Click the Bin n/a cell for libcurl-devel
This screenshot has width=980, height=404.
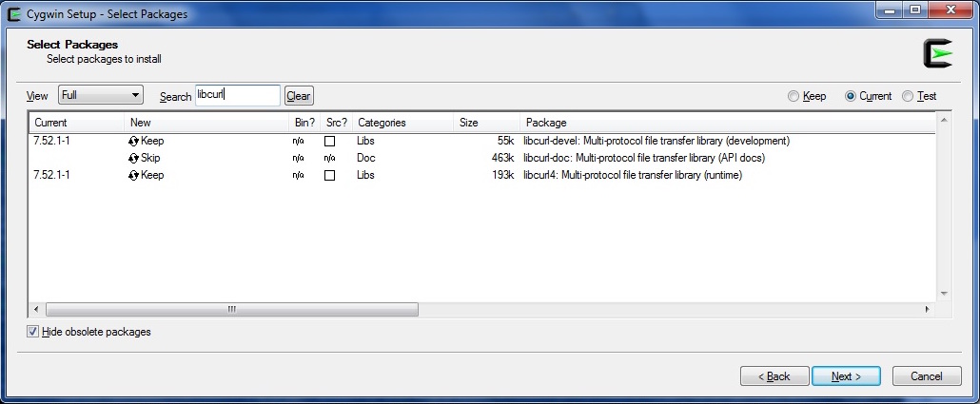point(298,142)
